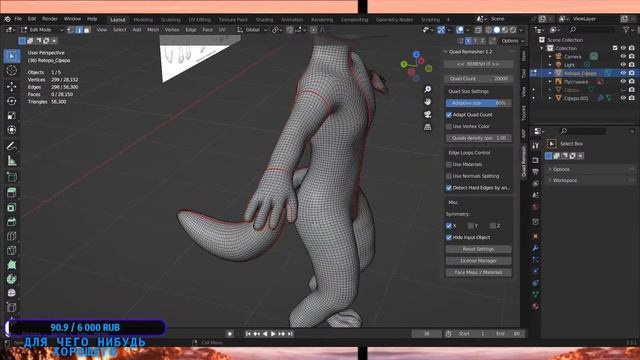The image size is (640, 360).
Task: Toggle Hide Input Object checkbox
Action: tap(449, 238)
